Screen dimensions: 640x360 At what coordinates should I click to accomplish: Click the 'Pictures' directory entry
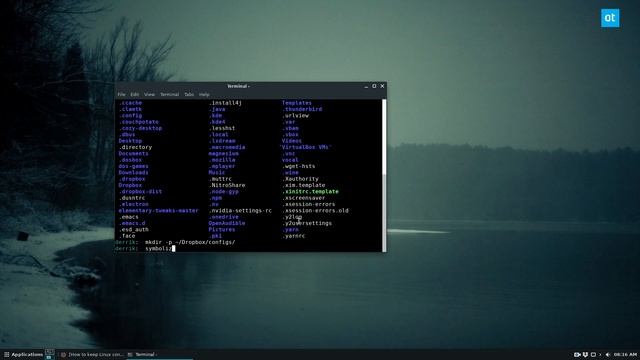pyautogui.click(x=222, y=229)
